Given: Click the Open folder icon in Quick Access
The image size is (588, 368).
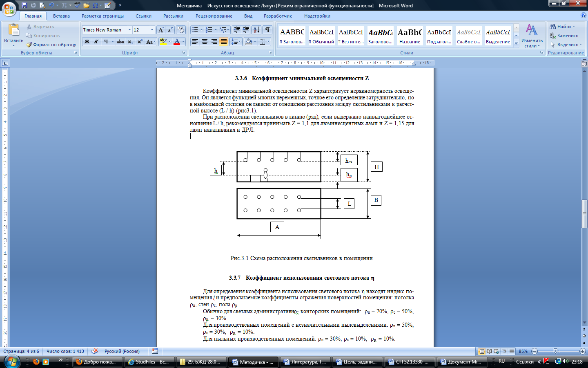Looking at the screenshot, I should click(86, 5).
